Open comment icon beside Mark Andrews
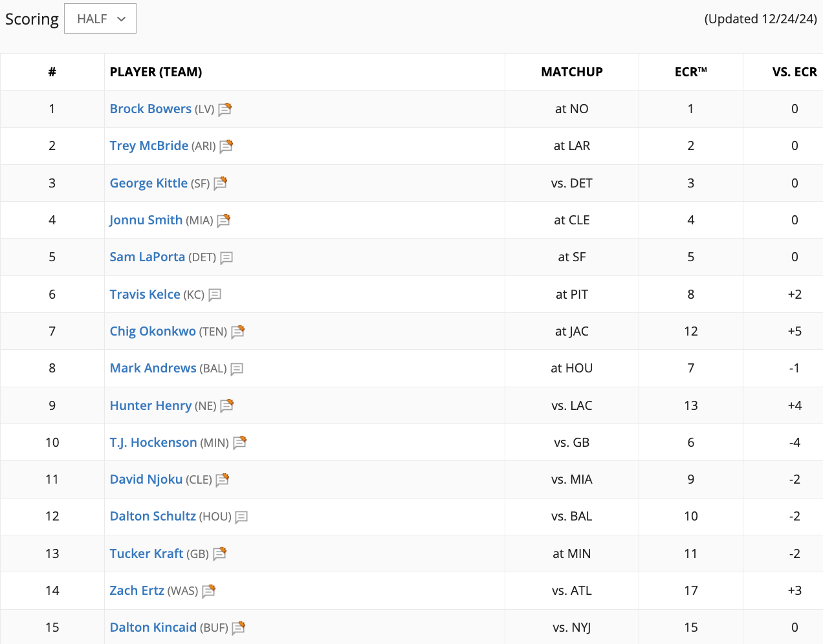The width and height of the screenshot is (823, 644). [x=237, y=369]
